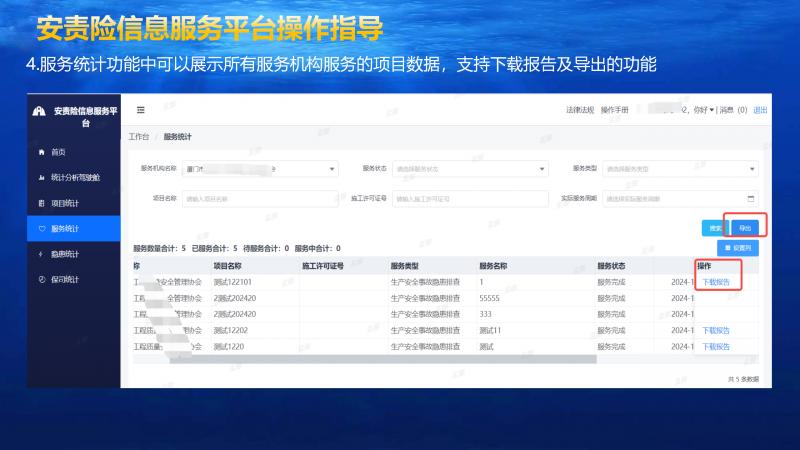
Task: Click the 项目名称 input field
Action: click(260, 199)
